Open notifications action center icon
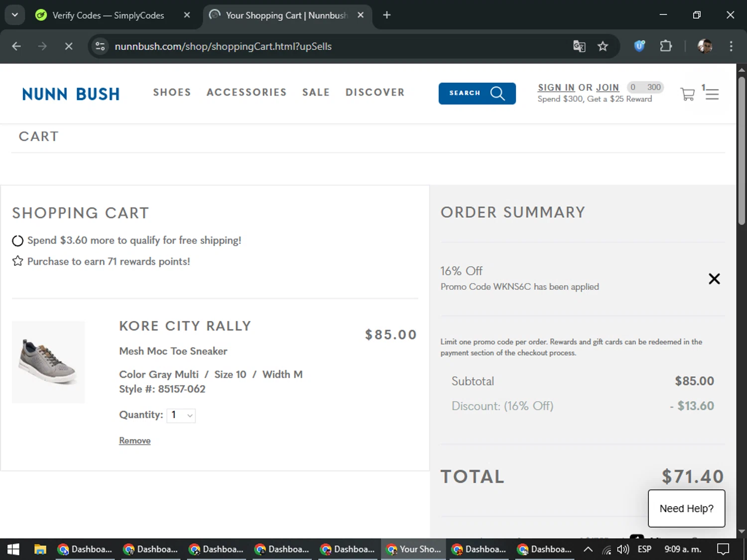This screenshot has width=747, height=560. pos(723,549)
